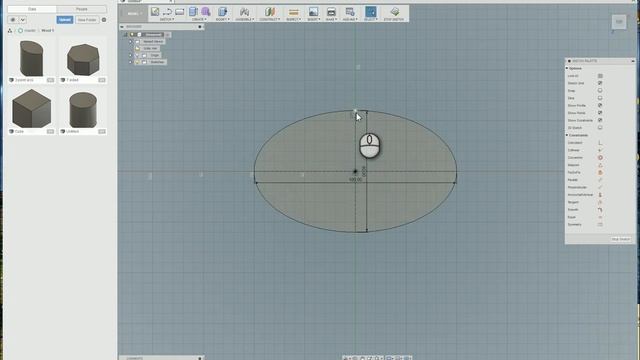Viewport: 640px width, 360px height.
Task: Select the Line tool icon under Sketch
Action: pyautogui.click(x=167, y=12)
